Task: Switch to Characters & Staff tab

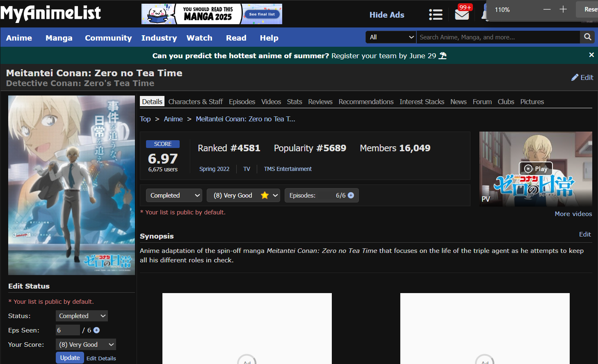Action: click(196, 102)
